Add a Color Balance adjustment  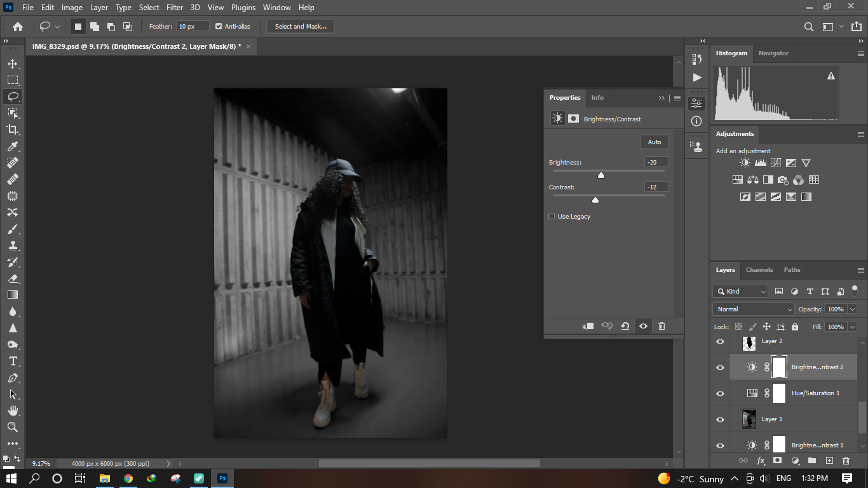coord(753,180)
